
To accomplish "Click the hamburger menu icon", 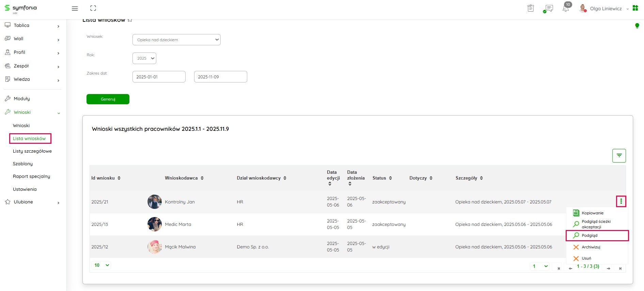I will point(75,9).
